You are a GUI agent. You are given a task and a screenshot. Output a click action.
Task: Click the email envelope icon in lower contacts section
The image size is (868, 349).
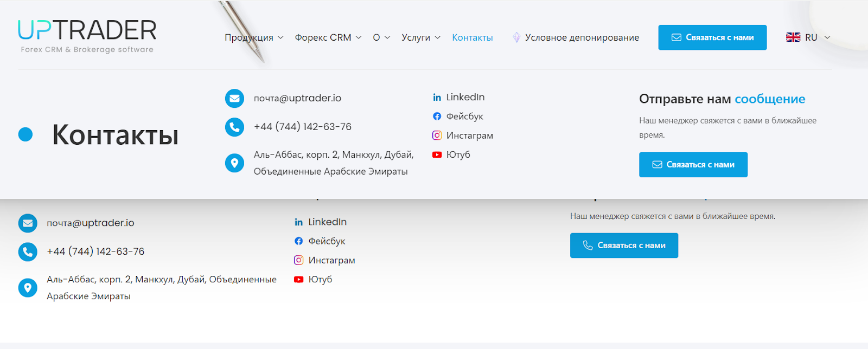(28, 223)
